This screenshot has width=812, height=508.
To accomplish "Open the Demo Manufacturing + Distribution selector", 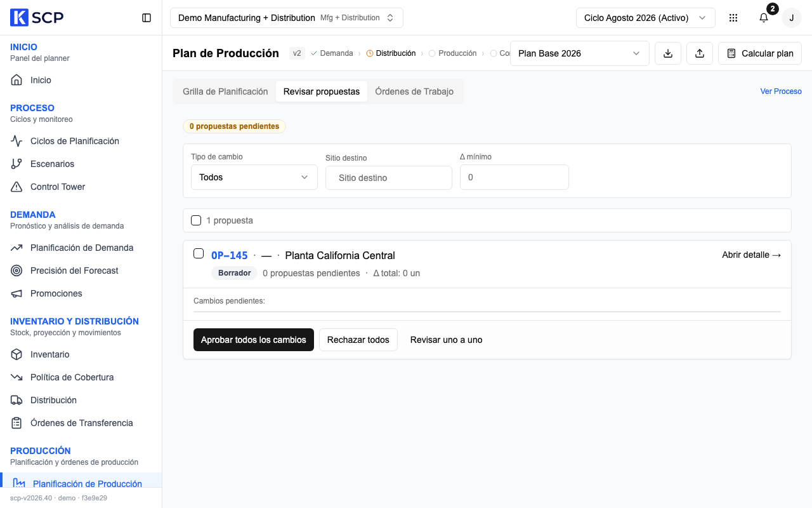I will click(287, 18).
